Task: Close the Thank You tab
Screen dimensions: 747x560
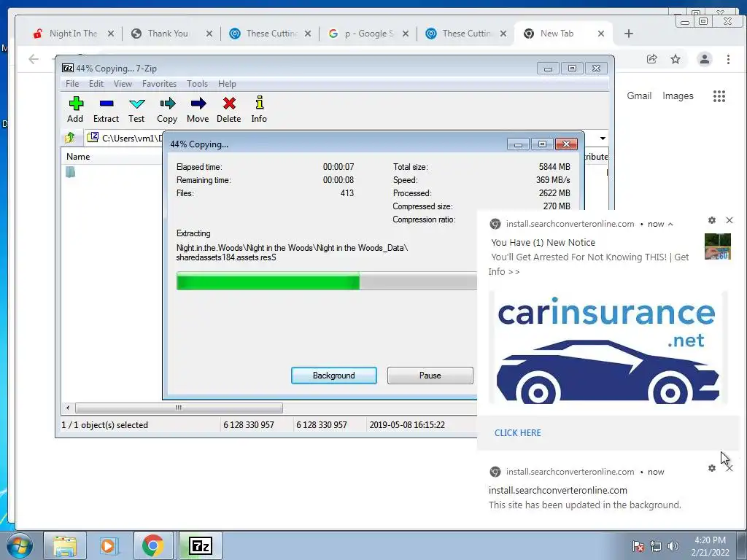Action: click(x=209, y=34)
